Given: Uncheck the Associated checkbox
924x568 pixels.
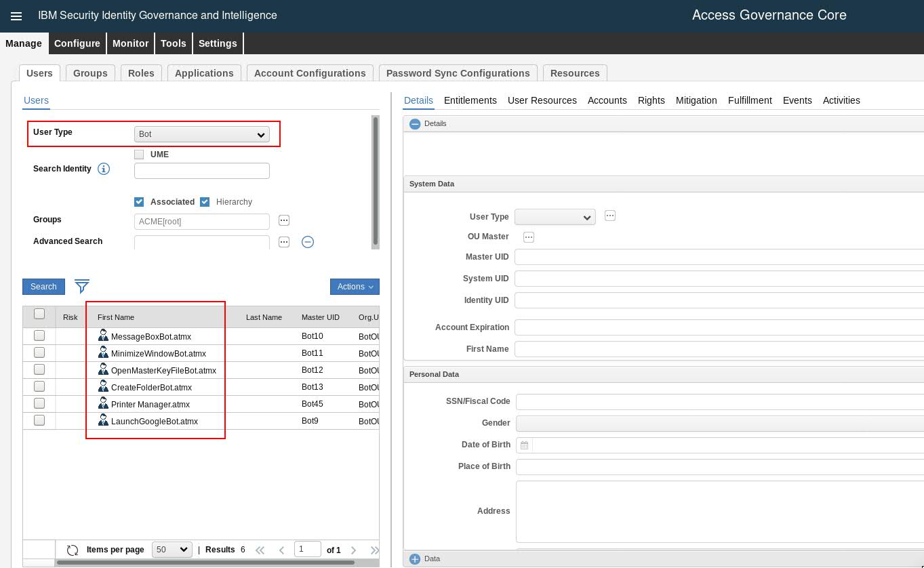Looking at the screenshot, I should [139, 202].
